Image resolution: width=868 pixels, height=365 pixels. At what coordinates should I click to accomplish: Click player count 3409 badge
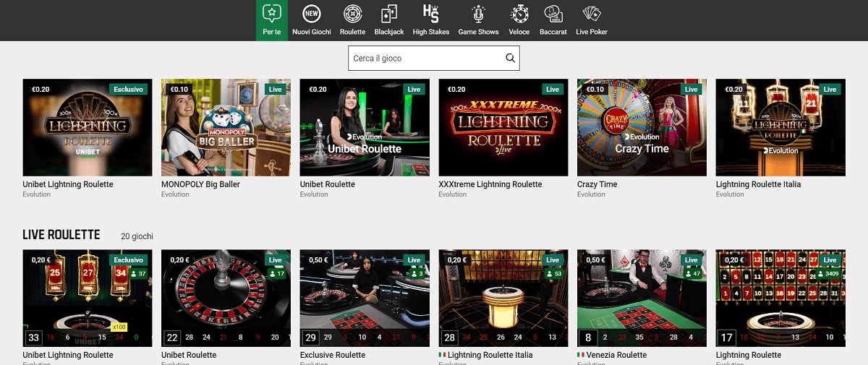coord(828,274)
